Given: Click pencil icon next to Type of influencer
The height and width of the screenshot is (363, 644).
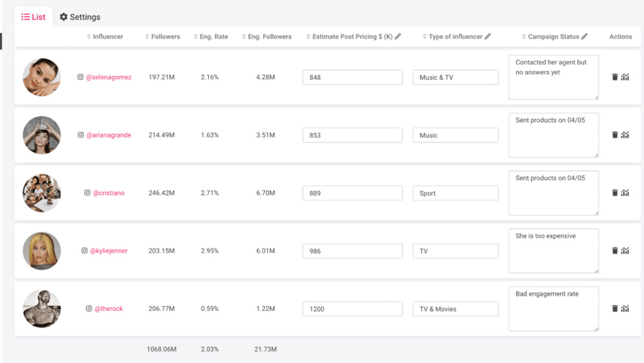Looking at the screenshot, I should tap(488, 37).
